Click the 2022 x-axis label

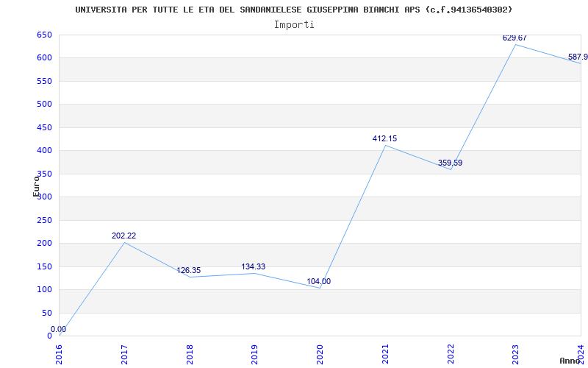(x=451, y=354)
